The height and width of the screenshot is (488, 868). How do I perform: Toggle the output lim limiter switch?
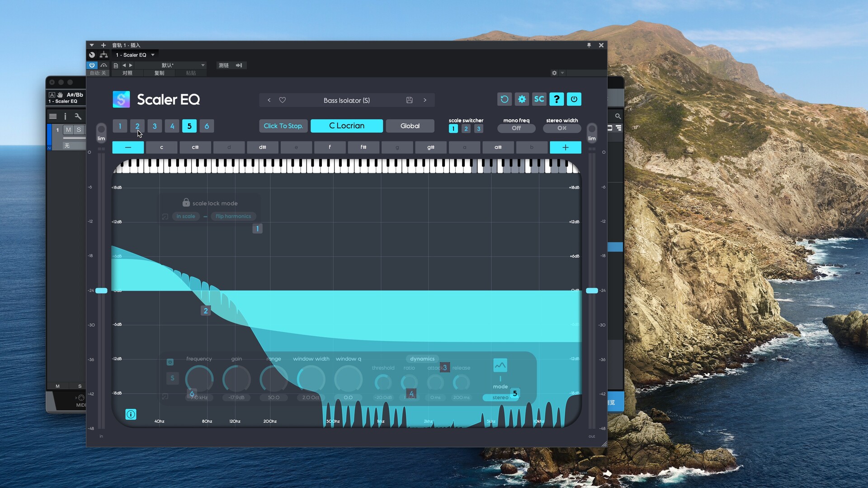[592, 132]
